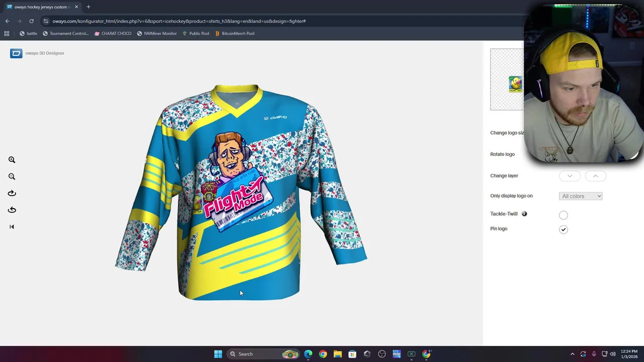Move logo layer up
The image size is (644, 362).
tap(595, 176)
